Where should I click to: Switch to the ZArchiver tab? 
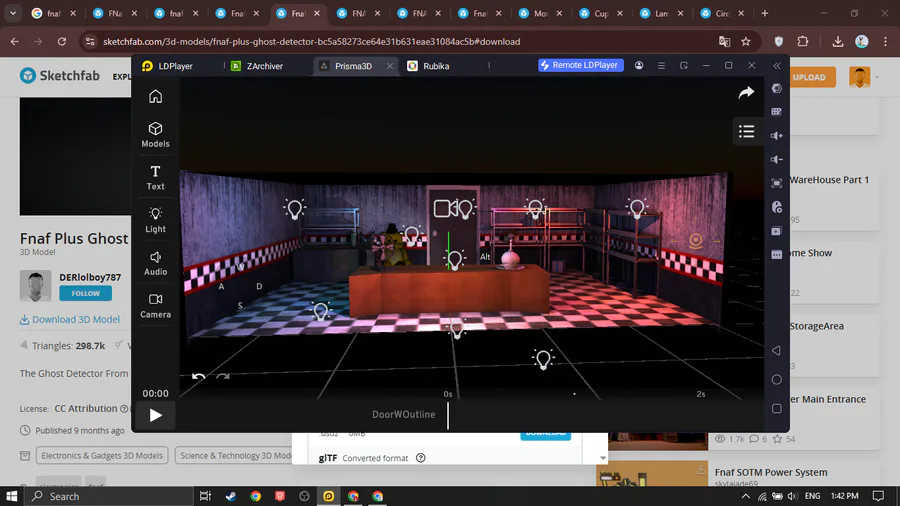pyautogui.click(x=257, y=66)
